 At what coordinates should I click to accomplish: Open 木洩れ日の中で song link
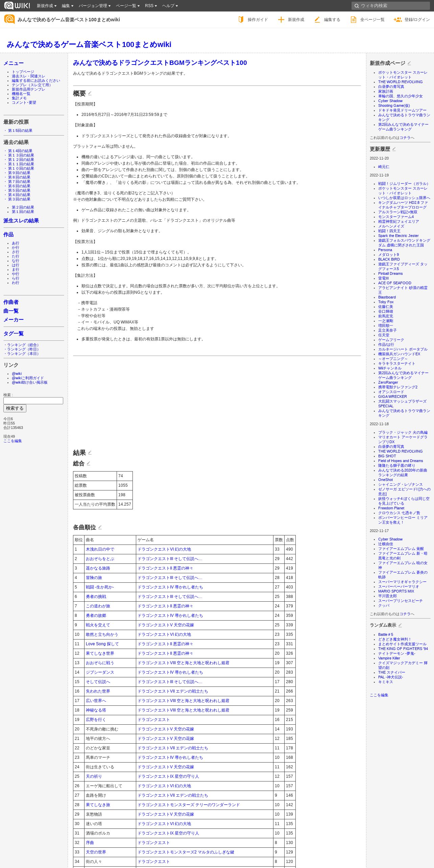(100, 549)
